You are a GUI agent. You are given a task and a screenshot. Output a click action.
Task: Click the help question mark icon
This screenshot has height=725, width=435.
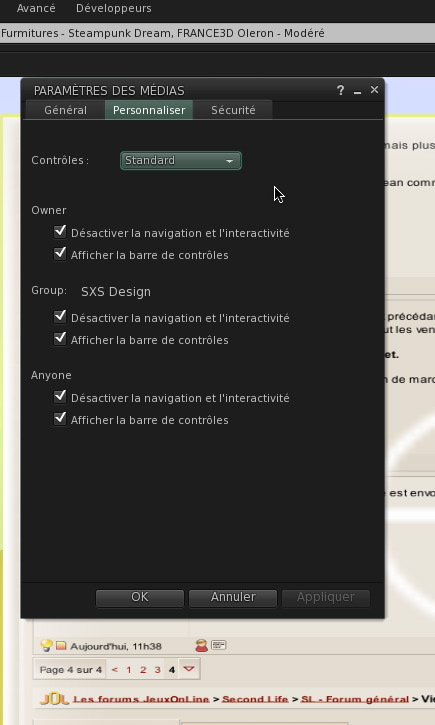[x=340, y=91]
